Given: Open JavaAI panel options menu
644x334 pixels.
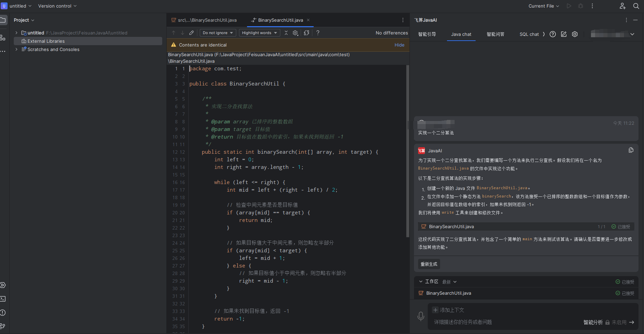Looking at the screenshot, I should pyautogui.click(x=626, y=20).
